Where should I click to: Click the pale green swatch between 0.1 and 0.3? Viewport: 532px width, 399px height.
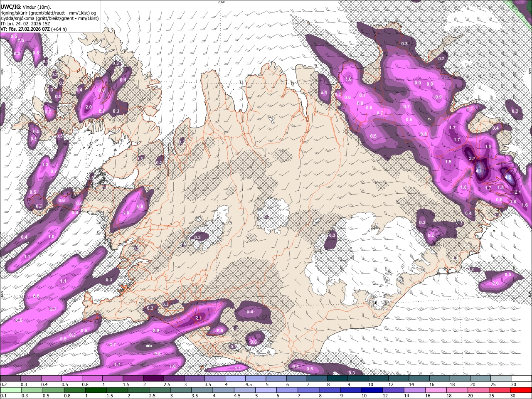coord(10,390)
